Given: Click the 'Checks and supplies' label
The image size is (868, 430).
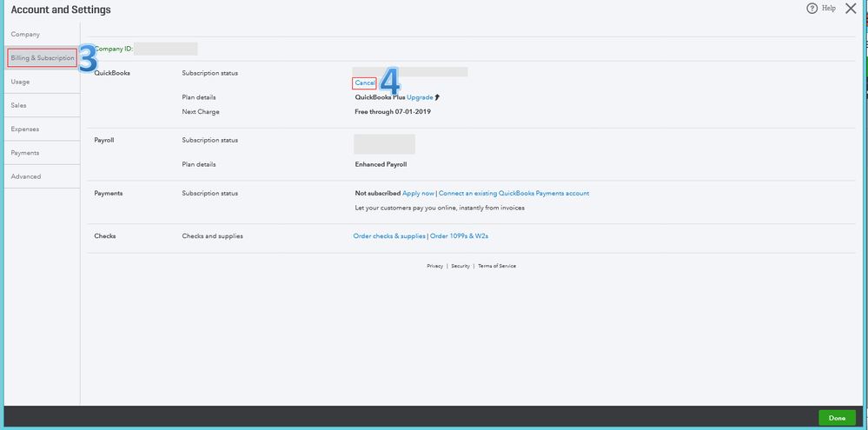Looking at the screenshot, I should point(213,236).
